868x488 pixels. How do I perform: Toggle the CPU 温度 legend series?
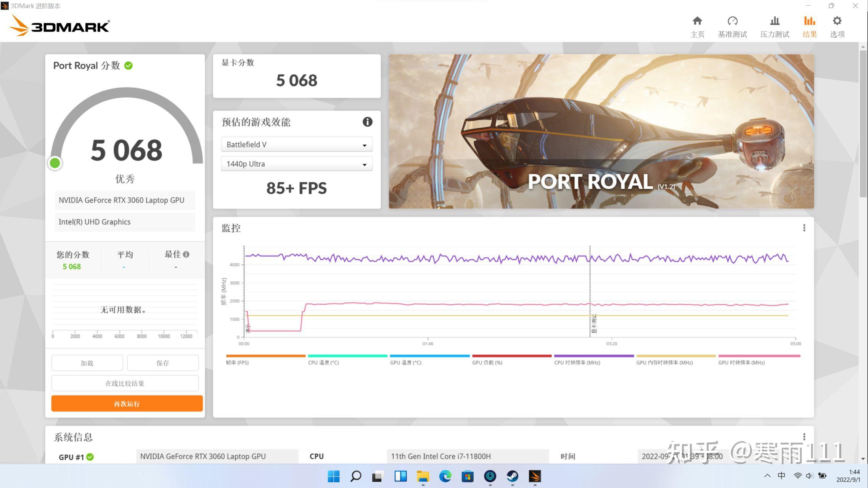point(323,363)
